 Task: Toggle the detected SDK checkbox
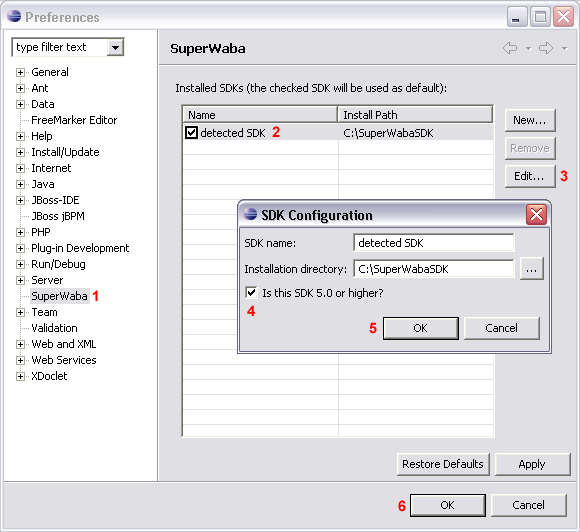tap(191, 132)
